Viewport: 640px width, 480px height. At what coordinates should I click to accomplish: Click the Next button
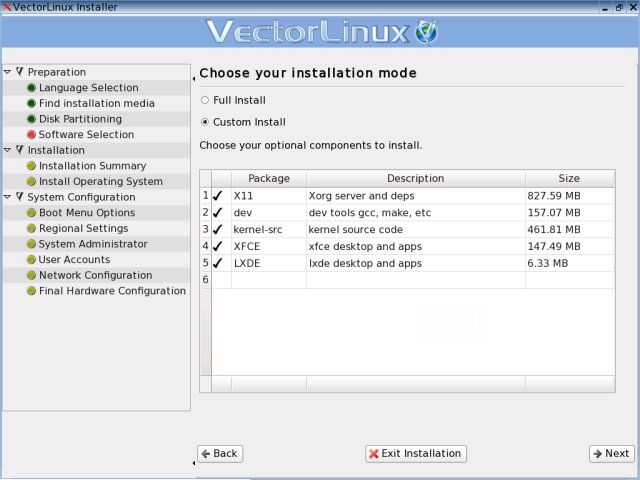pos(611,453)
